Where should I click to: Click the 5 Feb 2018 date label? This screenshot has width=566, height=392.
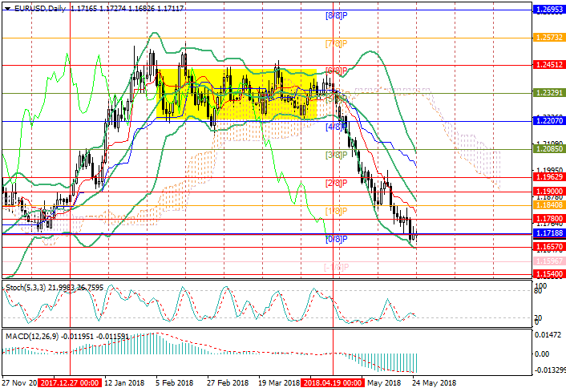(x=175, y=383)
